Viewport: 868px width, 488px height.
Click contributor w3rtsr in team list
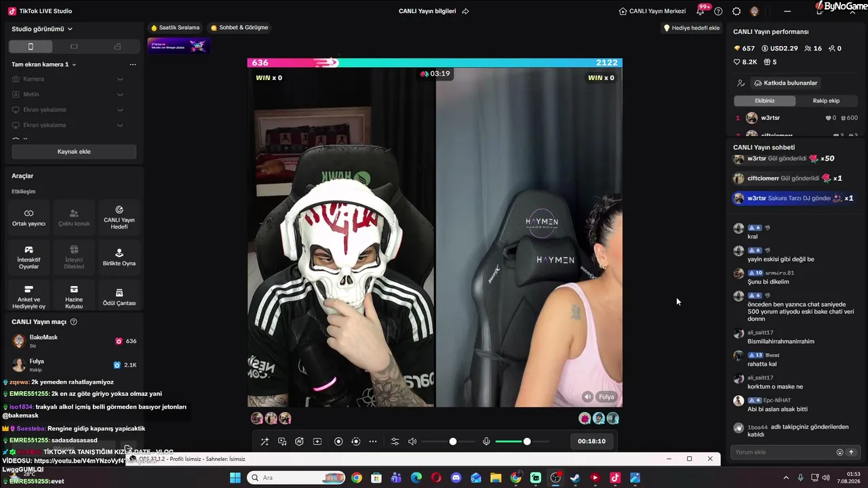[796, 118]
